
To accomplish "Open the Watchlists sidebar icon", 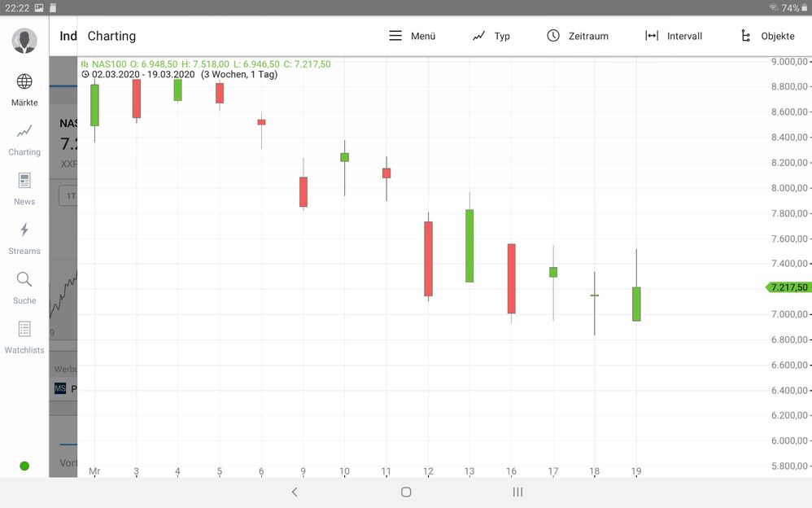I will (24, 329).
